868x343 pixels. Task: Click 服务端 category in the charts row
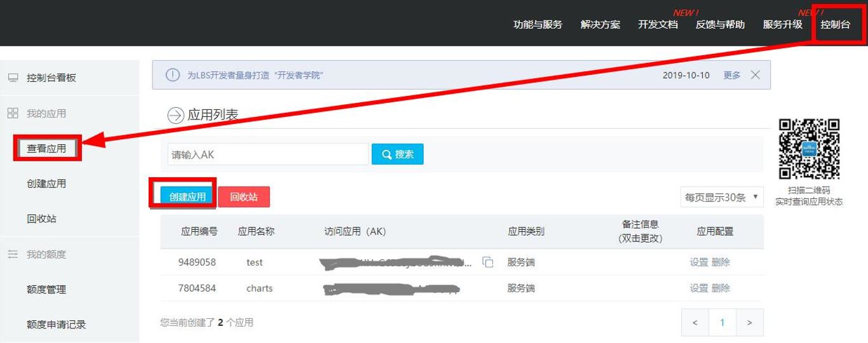pos(521,288)
